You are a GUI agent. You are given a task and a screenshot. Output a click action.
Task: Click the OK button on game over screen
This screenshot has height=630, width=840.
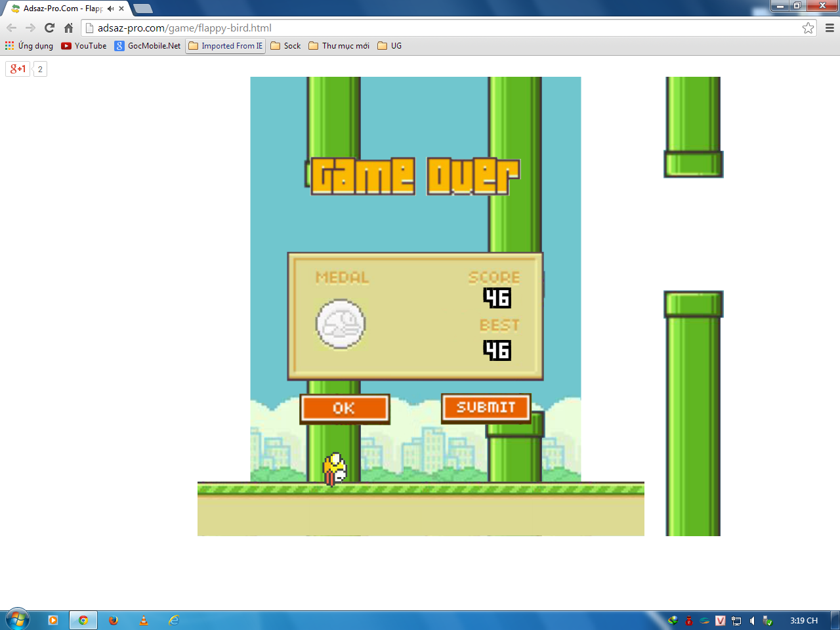[345, 408]
